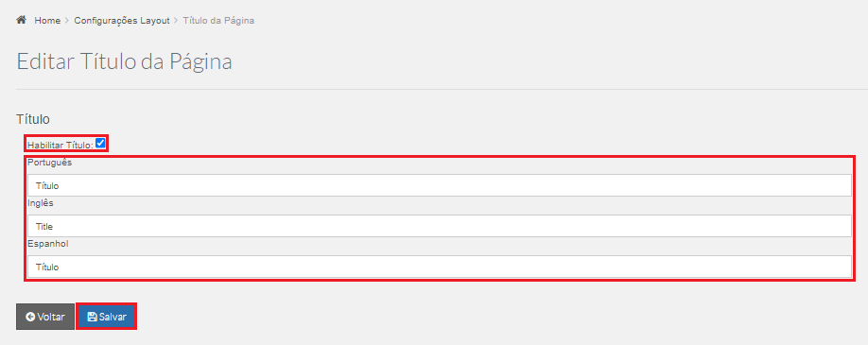Click the chevron separator after Home
The width and height of the screenshot is (868, 345).
click(67, 21)
